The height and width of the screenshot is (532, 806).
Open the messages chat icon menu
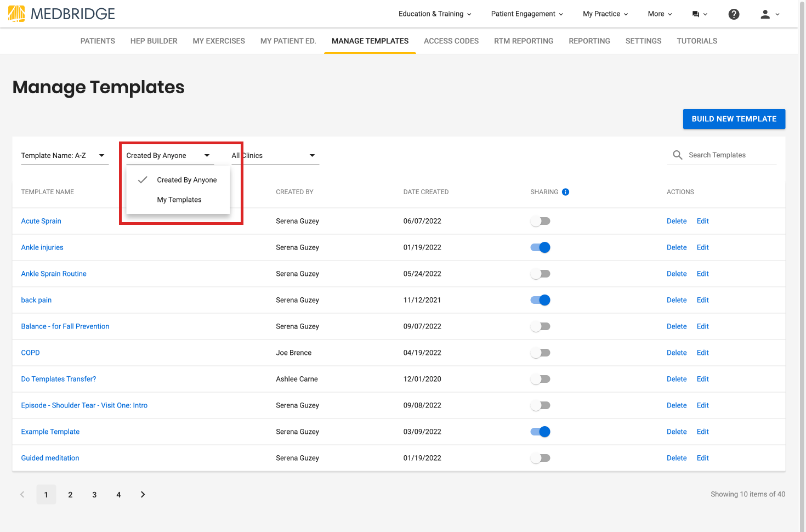tap(700, 14)
